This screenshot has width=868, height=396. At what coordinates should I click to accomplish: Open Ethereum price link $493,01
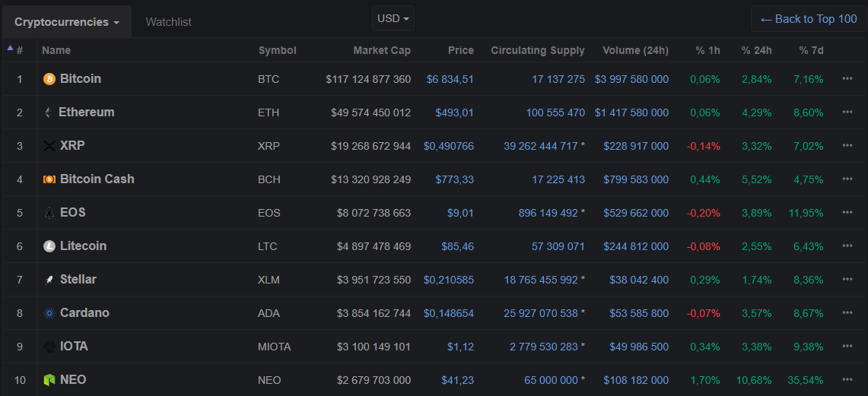[454, 112]
